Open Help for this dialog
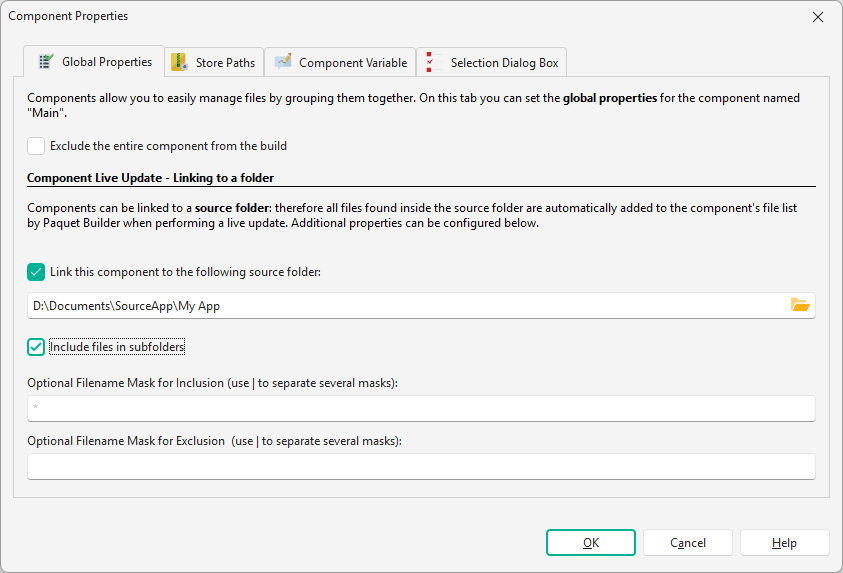The width and height of the screenshot is (843, 573). 784,543
